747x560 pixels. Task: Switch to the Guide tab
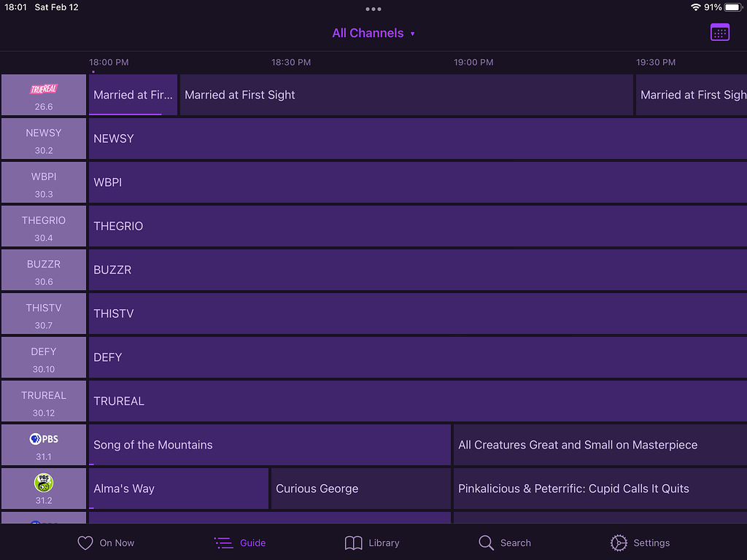240,542
